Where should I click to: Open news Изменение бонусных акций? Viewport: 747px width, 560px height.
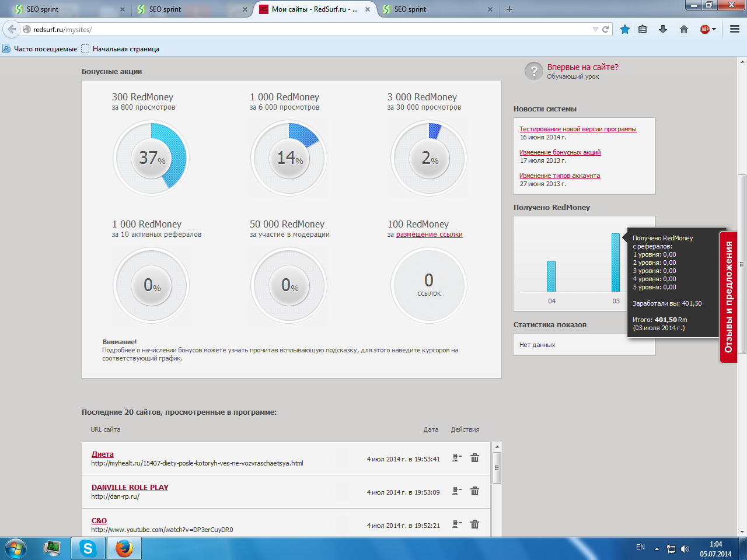(560, 152)
